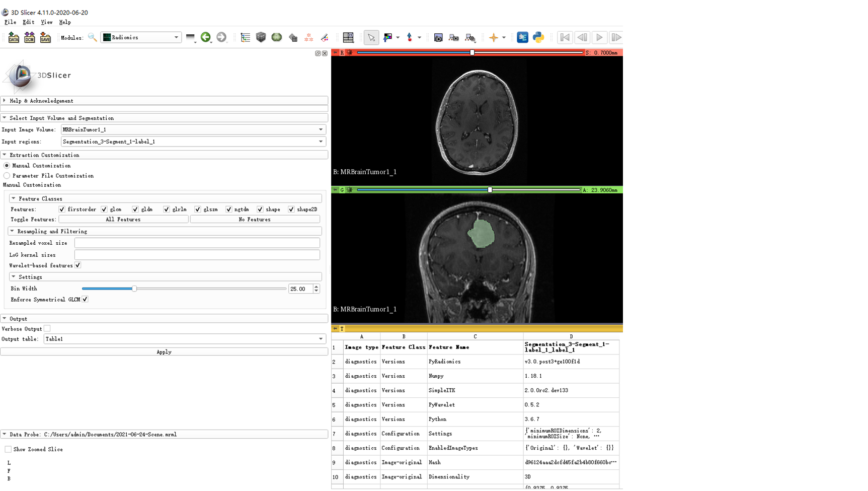Click the Load DATA icon
Viewport: 868px width, 491px height.
[x=14, y=37]
